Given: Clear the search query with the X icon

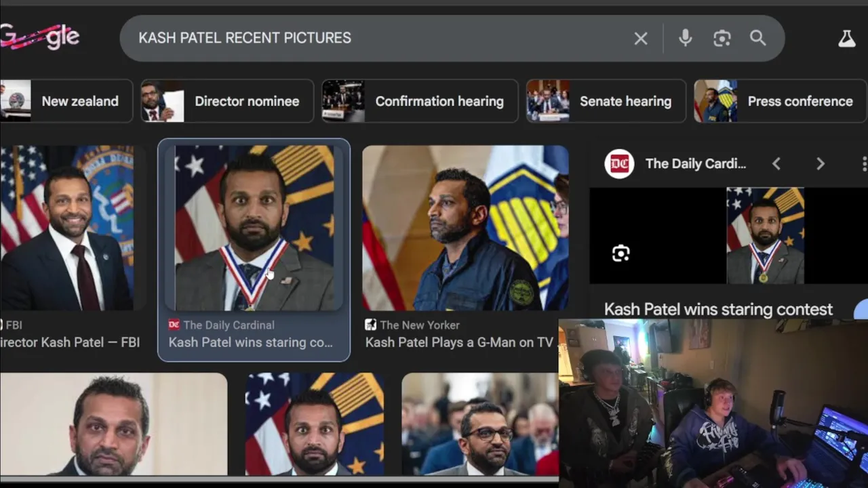Looking at the screenshot, I should 641,39.
